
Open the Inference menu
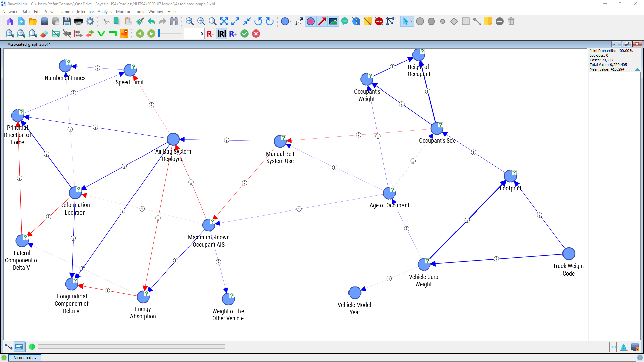coord(85,12)
